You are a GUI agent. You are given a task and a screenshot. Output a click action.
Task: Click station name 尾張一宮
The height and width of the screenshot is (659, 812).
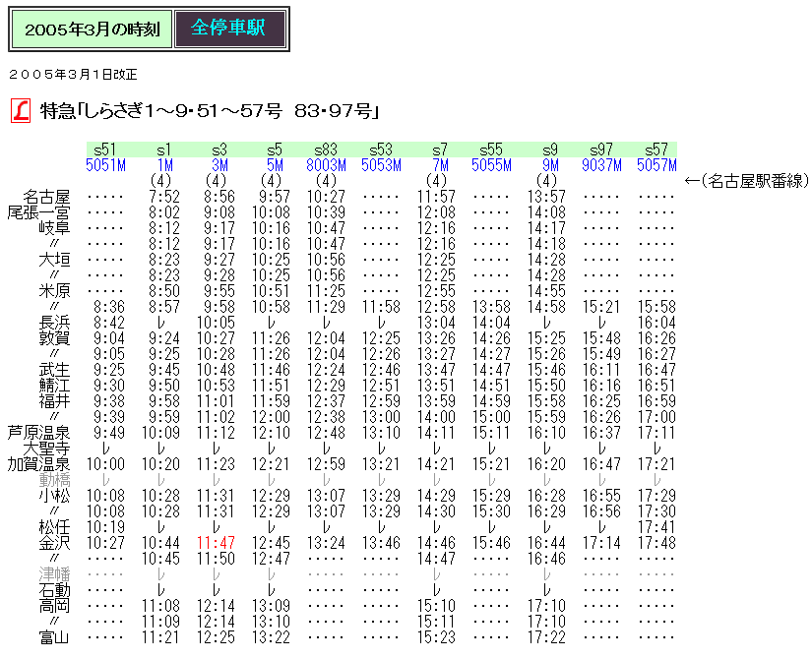click(x=38, y=212)
